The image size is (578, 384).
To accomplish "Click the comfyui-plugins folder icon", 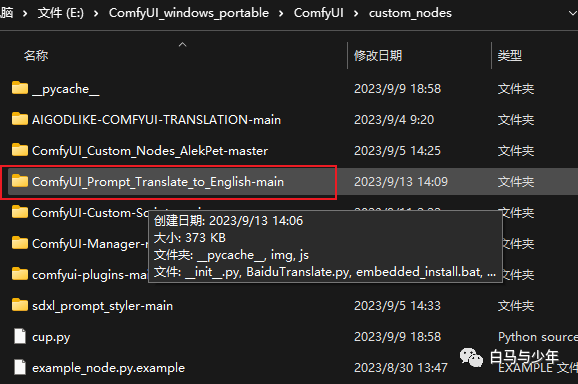I will pos(20,274).
